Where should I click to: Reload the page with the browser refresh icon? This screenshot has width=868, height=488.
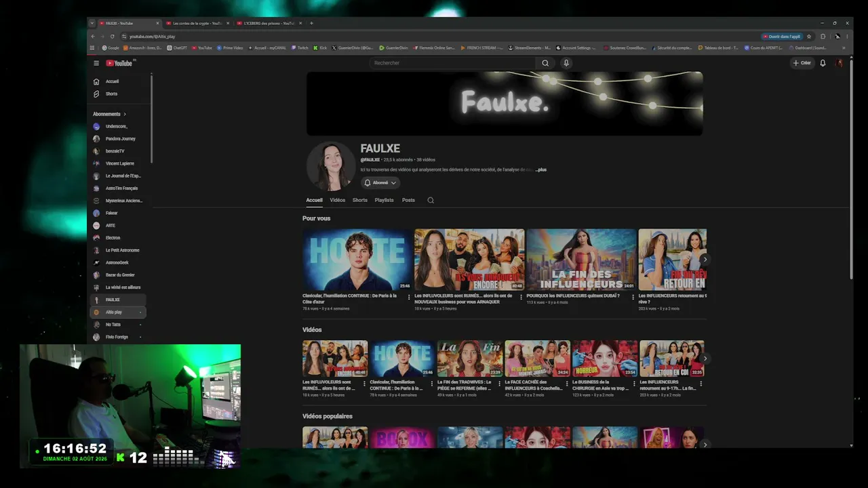pos(112,37)
